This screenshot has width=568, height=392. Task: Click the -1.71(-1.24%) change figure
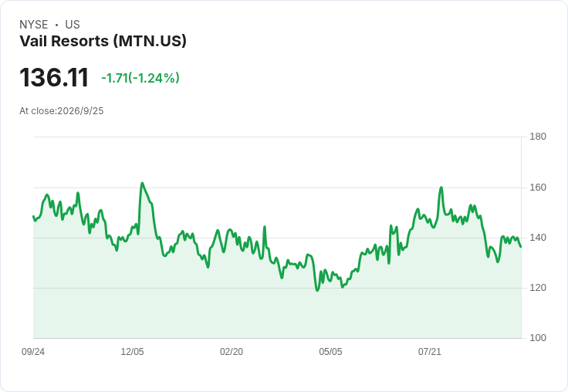(x=140, y=78)
